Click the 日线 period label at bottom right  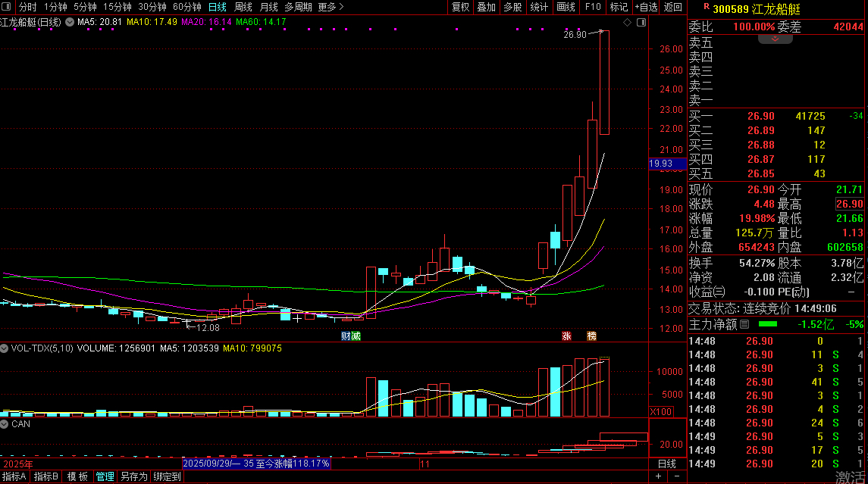(667, 464)
